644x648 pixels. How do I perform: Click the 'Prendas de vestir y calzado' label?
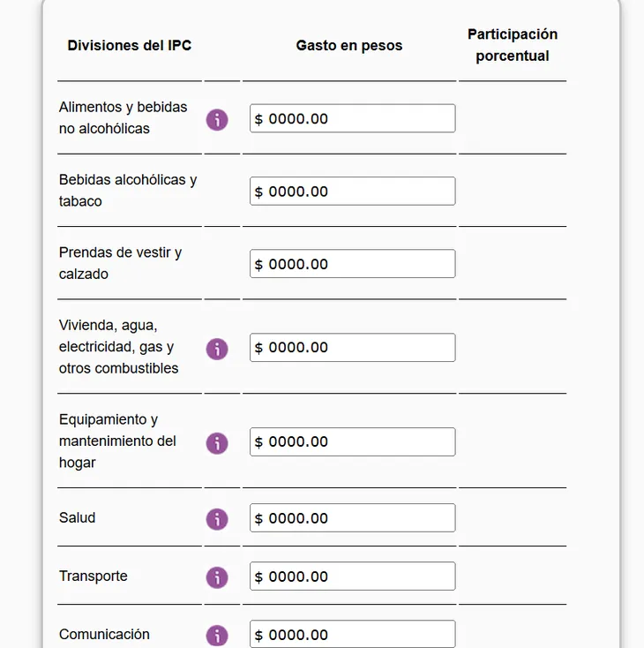click(120, 263)
